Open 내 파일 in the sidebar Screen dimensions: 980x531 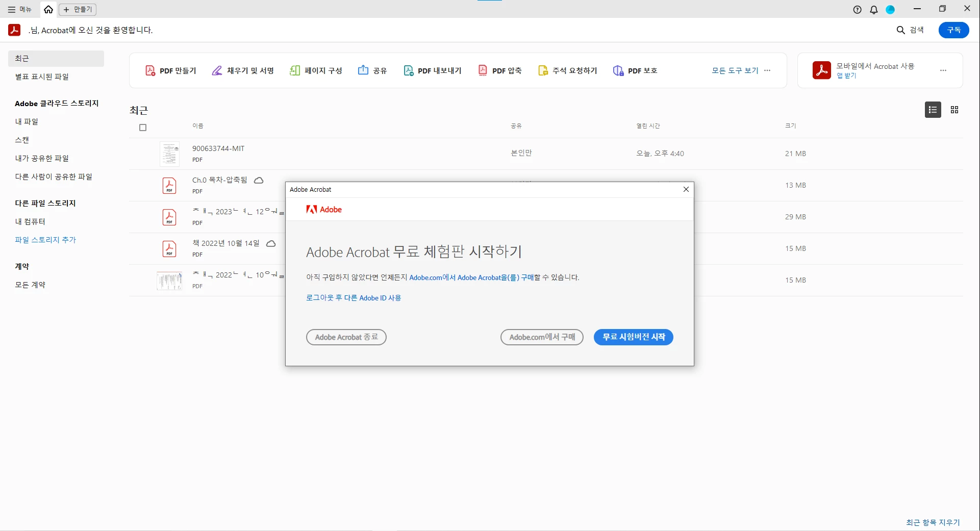coord(27,121)
